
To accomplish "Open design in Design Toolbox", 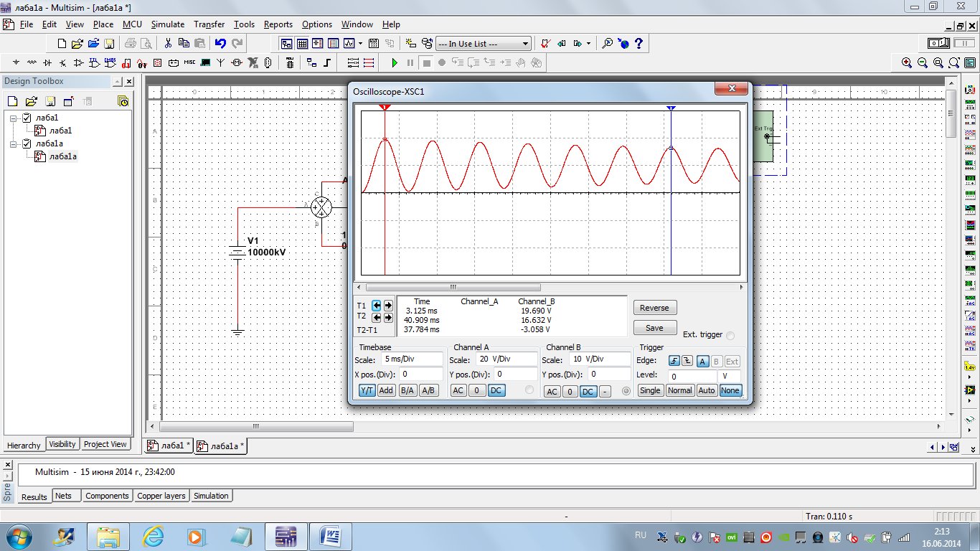I will pos(31,101).
